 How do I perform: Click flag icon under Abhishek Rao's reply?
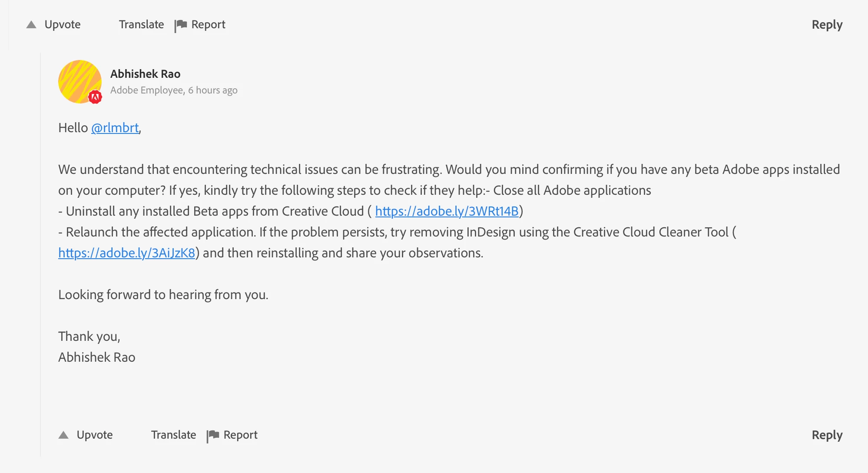[213, 436]
